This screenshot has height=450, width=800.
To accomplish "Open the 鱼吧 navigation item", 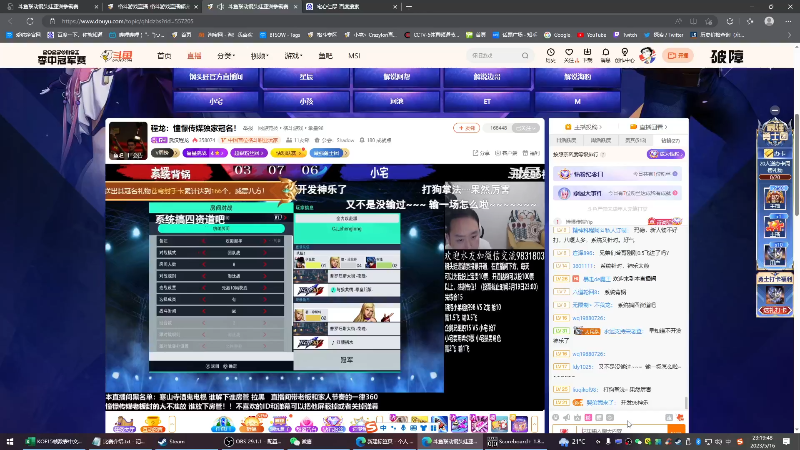I will [x=325, y=56].
